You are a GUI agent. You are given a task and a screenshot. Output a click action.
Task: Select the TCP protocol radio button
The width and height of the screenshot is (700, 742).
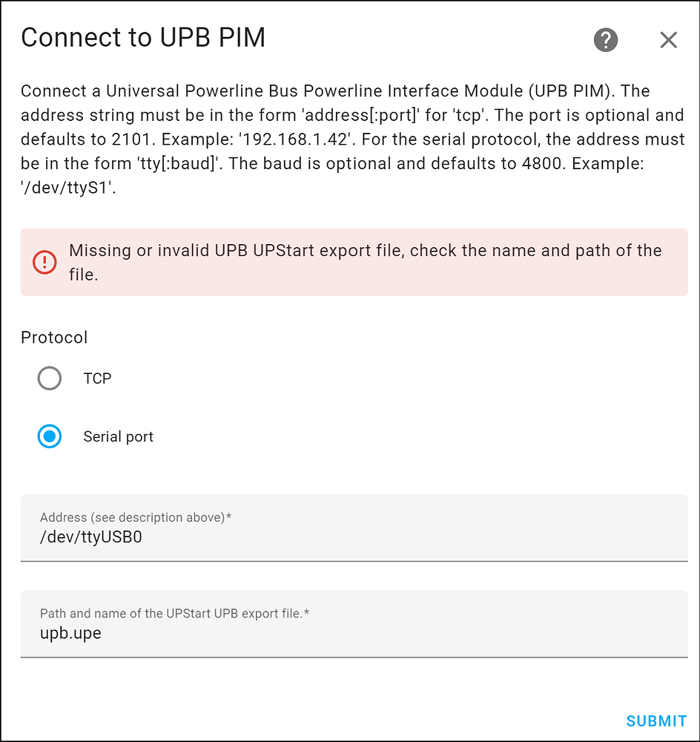click(49, 378)
